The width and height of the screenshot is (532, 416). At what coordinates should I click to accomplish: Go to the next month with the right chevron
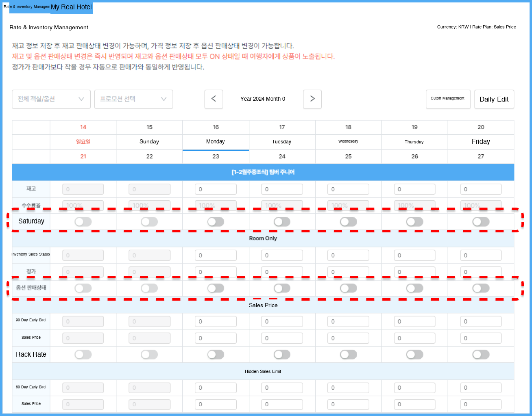click(x=312, y=99)
